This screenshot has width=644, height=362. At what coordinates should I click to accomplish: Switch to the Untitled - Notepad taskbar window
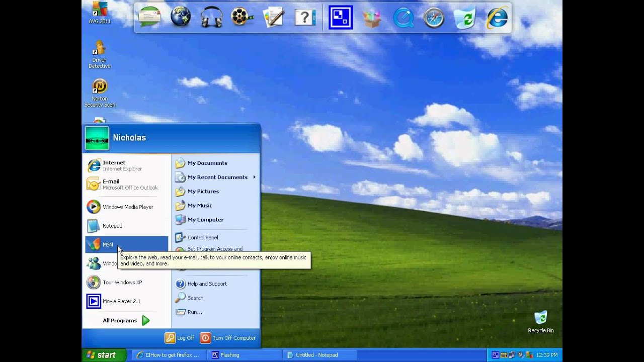coord(318,355)
